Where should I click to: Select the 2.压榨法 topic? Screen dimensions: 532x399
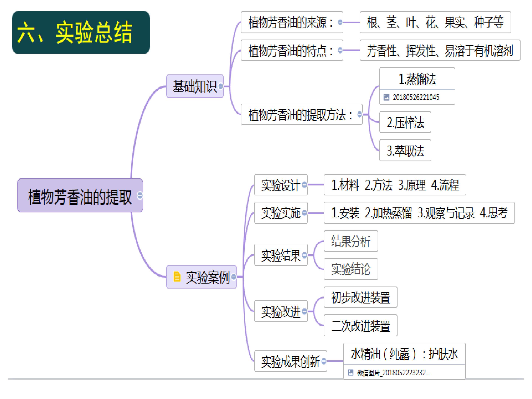click(x=405, y=122)
